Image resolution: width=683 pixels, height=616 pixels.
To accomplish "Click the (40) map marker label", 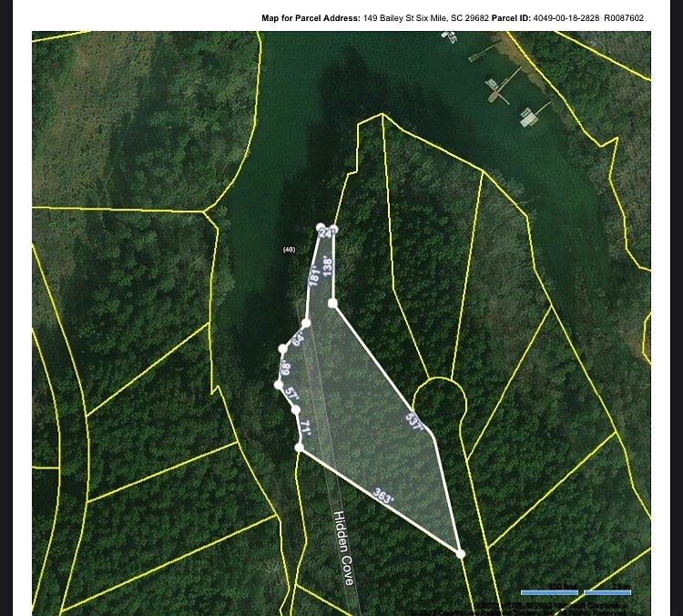I will 289,249.
